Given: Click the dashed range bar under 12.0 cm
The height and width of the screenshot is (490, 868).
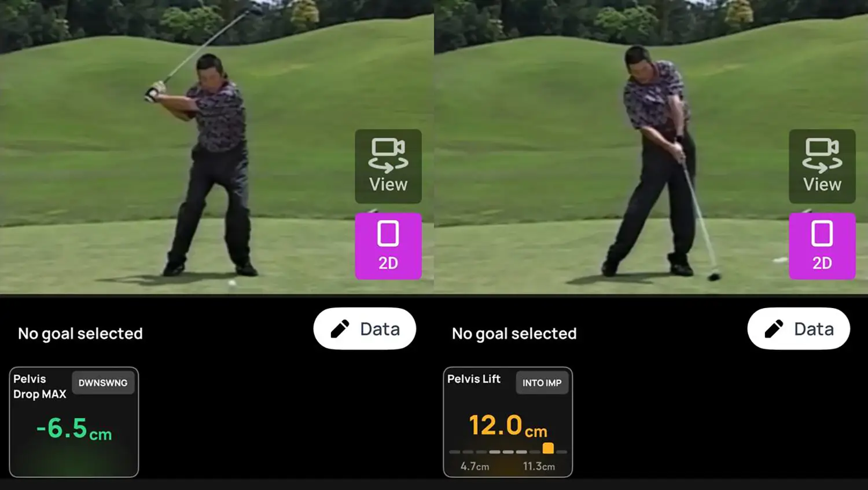Looking at the screenshot, I should pos(507,452).
